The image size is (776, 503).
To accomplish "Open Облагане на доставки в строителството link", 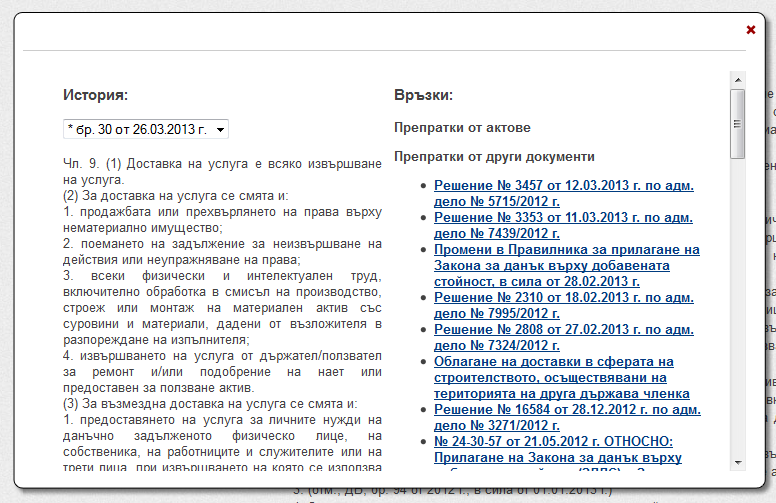I will coord(562,377).
